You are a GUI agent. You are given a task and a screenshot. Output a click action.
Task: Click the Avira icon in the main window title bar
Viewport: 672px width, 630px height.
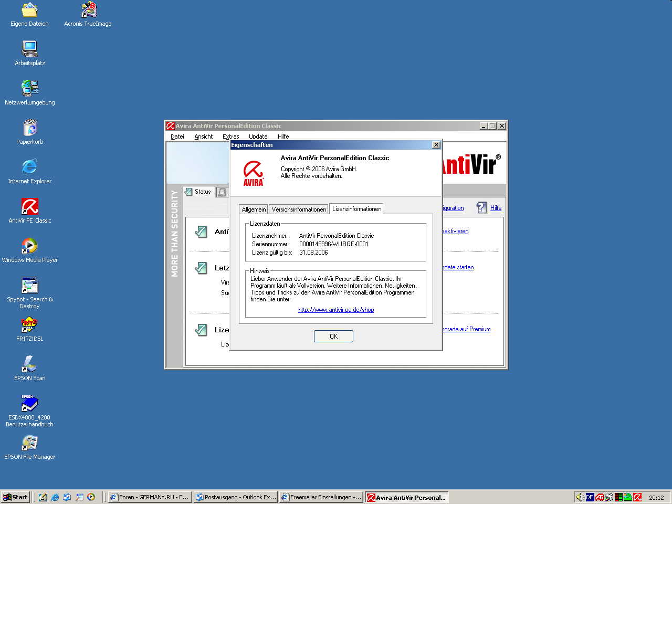(170, 126)
